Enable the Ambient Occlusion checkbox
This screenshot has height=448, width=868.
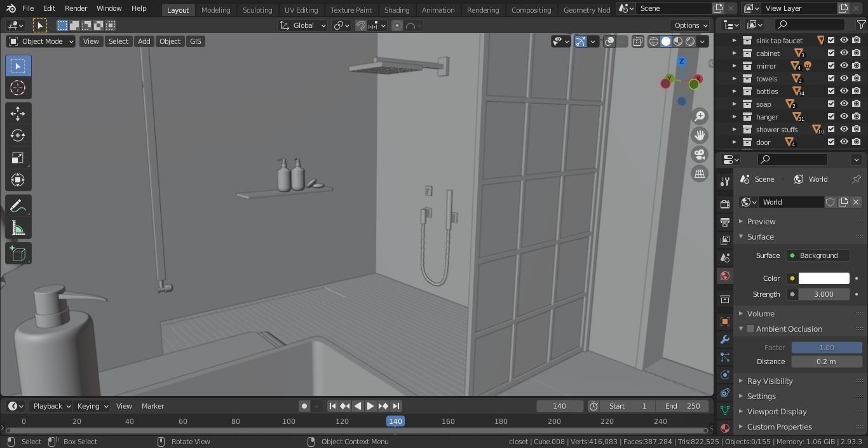pyautogui.click(x=750, y=329)
